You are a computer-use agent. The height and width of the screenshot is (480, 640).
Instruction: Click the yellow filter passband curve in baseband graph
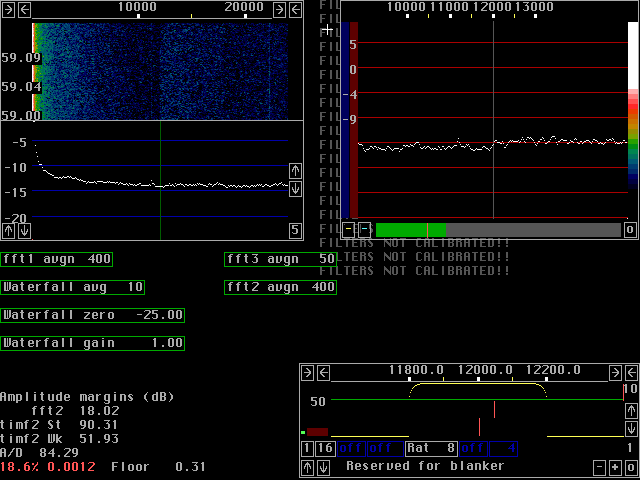coord(478,384)
